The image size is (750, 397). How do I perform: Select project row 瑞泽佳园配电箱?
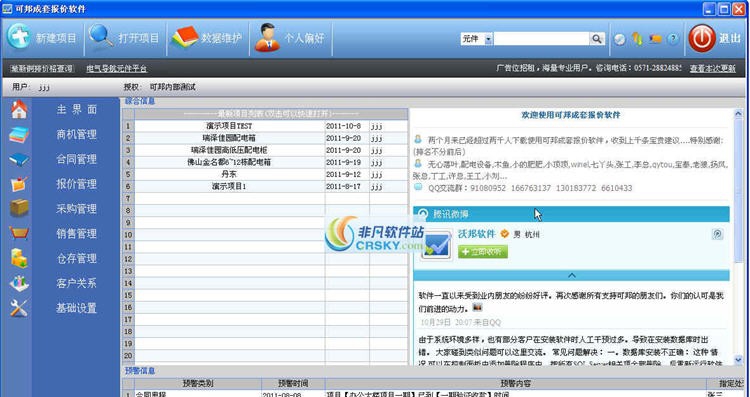229,138
